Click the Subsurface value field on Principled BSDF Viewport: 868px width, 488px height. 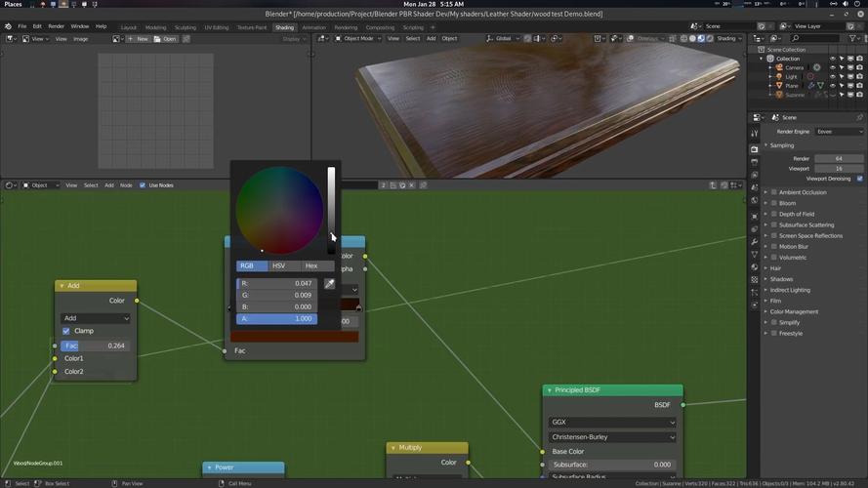[x=612, y=465]
